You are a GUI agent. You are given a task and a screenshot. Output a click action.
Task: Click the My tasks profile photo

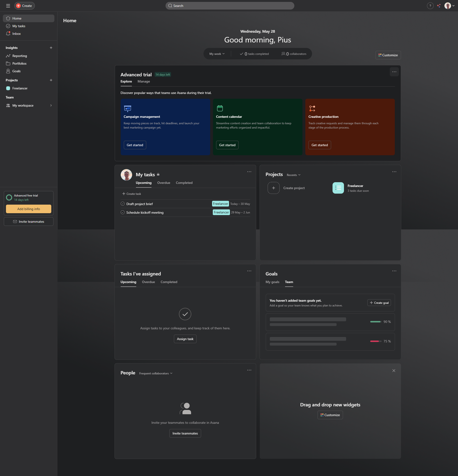click(x=126, y=175)
